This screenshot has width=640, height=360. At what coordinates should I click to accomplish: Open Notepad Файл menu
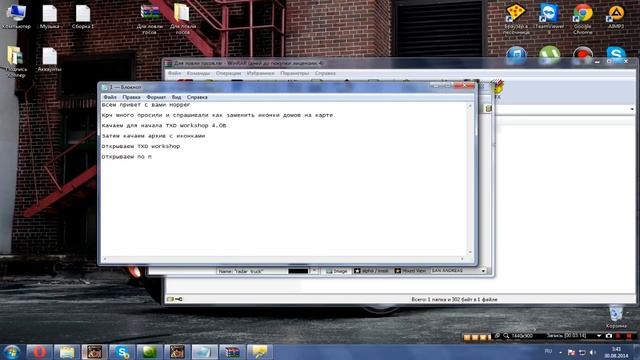tap(110, 97)
